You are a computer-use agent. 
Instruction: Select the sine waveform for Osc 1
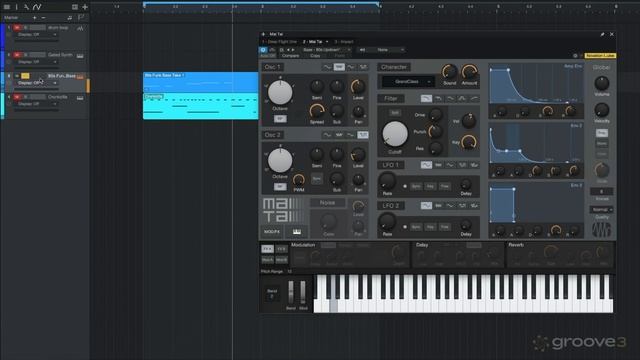pos(327,67)
